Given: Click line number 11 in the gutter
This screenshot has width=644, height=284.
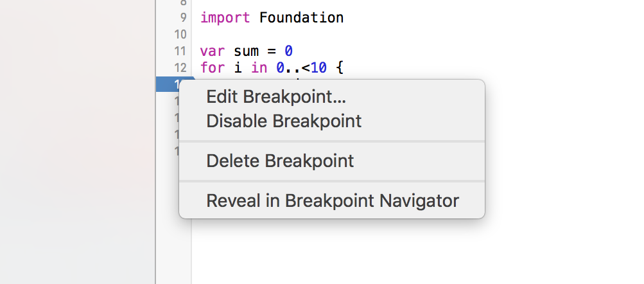Looking at the screenshot, I should (179, 51).
